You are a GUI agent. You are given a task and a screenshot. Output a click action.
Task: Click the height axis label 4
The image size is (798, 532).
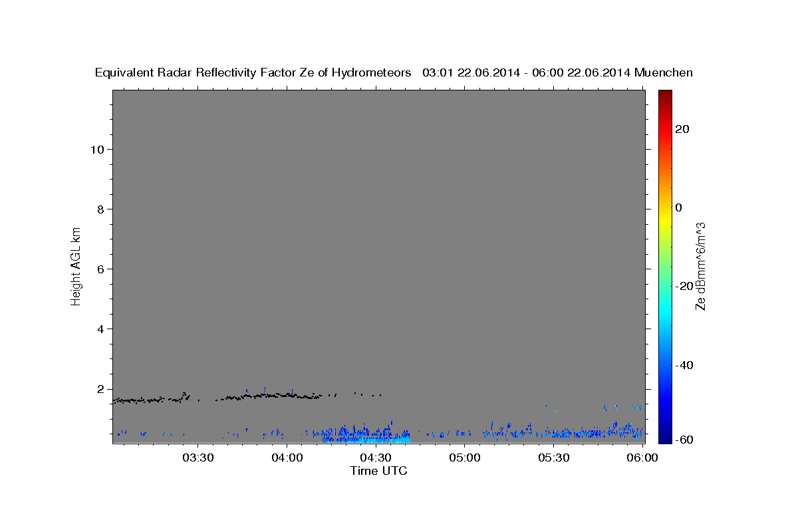coord(102,329)
